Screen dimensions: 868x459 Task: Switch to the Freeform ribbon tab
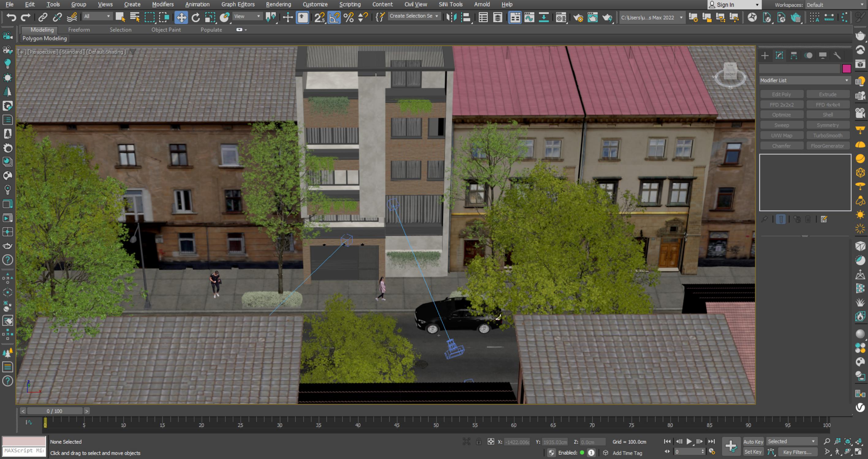pyautogui.click(x=79, y=30)
